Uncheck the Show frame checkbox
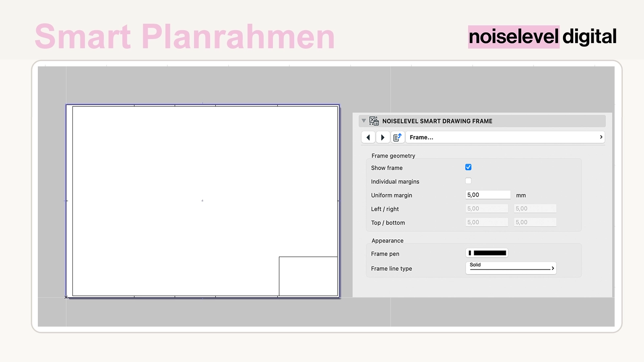The height and width of the screenshot is (362, 644). pos(468,167)
